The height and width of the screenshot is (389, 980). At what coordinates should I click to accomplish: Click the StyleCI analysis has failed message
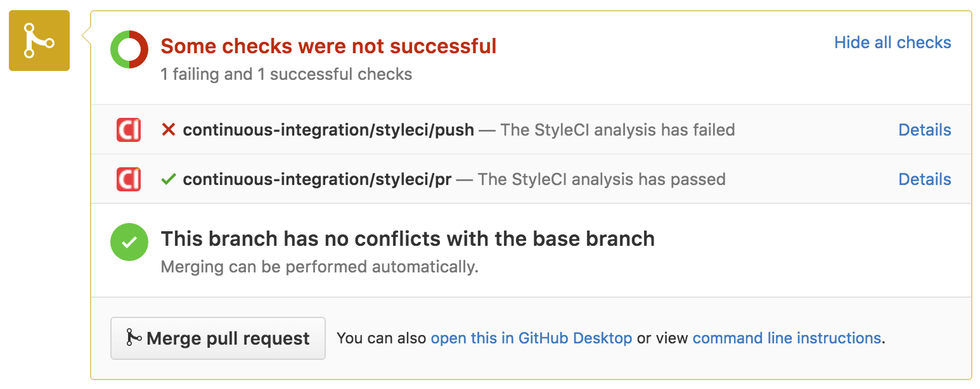click(617, 130)
